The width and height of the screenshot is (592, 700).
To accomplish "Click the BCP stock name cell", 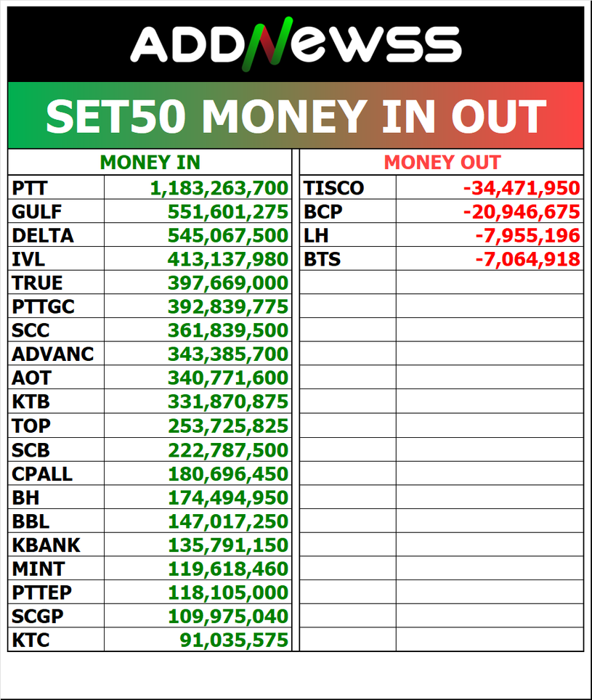I will point(323,213).
